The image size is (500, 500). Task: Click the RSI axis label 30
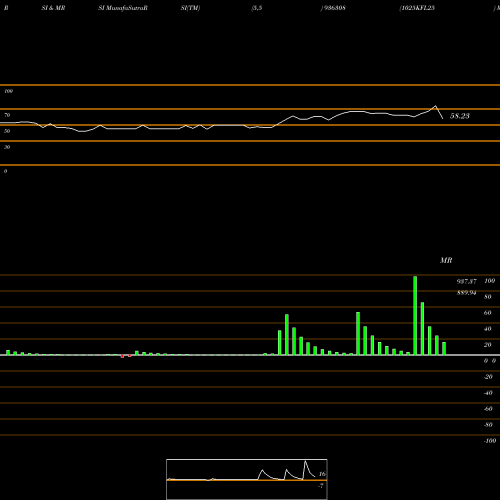pyautogui.click(x=7, y=147)
